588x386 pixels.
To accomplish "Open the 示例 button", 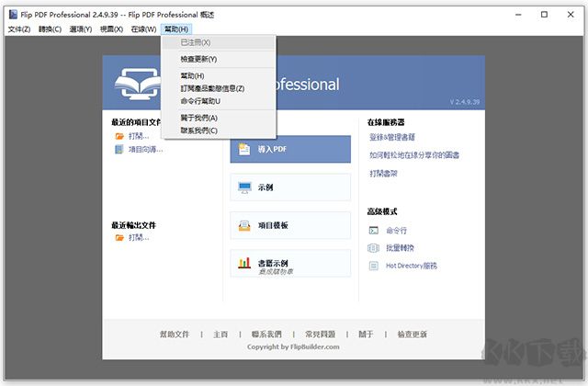I will [290, 187].
